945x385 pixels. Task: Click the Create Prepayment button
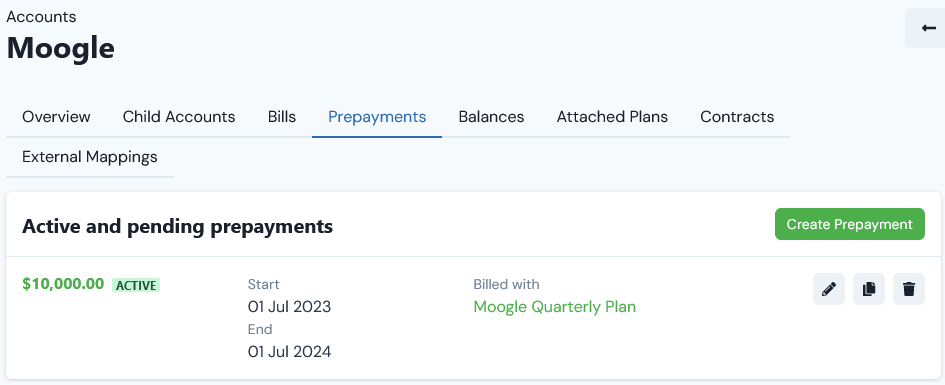pyautogui.click(x=850, y=224)
